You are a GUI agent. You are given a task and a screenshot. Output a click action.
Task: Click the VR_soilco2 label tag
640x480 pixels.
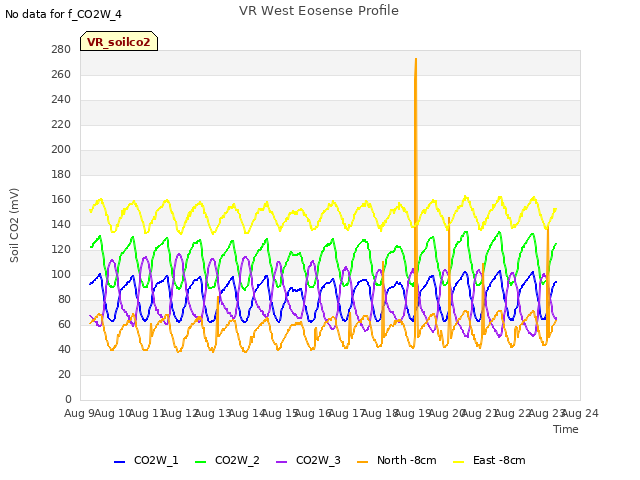(x=119, y=41)
